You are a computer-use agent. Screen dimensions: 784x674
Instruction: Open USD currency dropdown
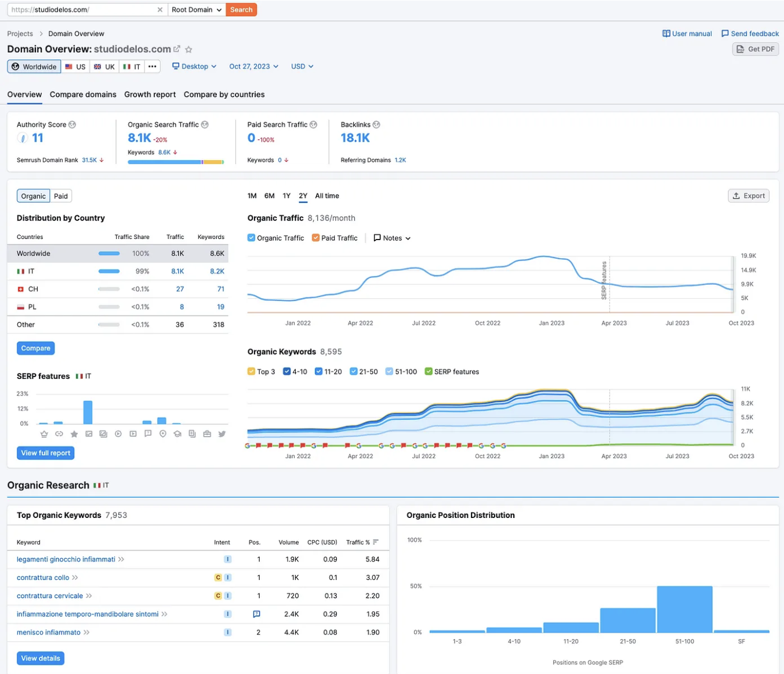tap(302, 67)
